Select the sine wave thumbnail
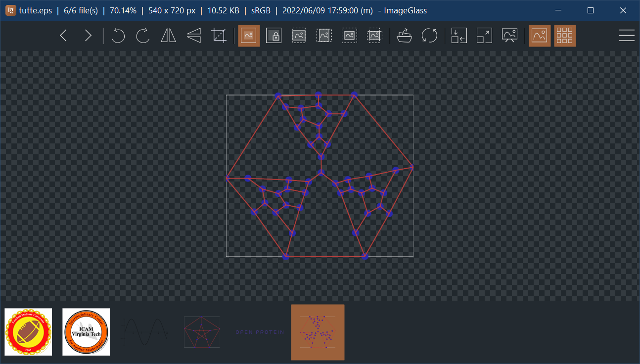This screenshot has height=364, width=640. click(144, 332)
